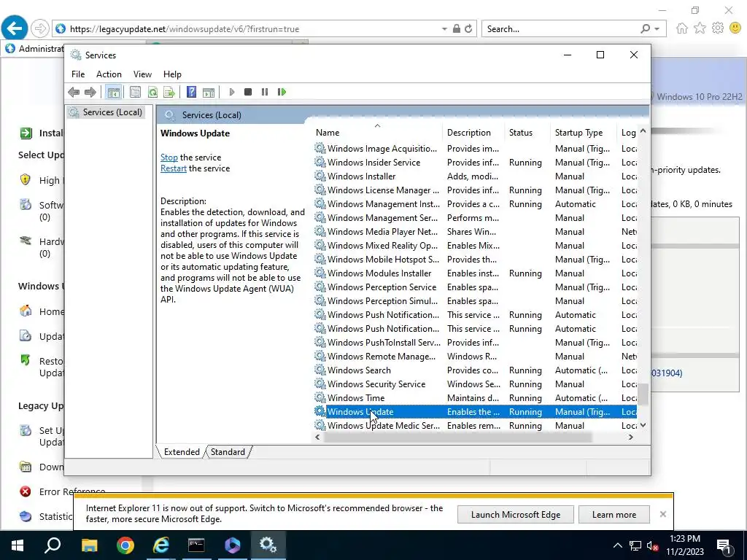Image resolution: width=747 pixels, height=560 pixels.
Task: Show hidden system tray icons
Action: (x=617, y=545)
